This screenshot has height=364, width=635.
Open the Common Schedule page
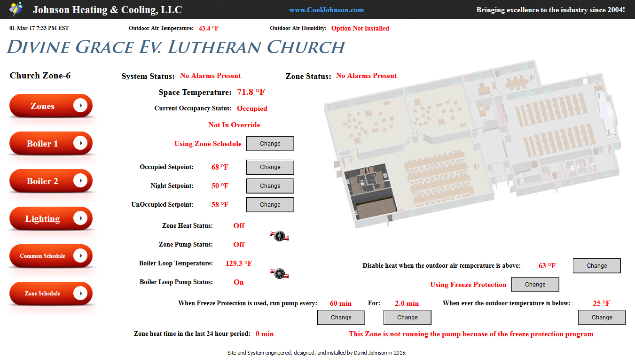51,256
